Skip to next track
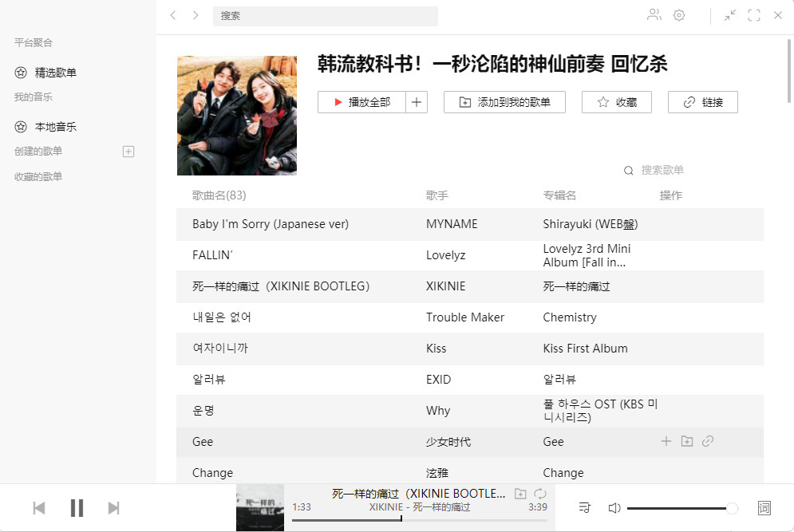This screenshot has height=532, width=794. click(113, 508)
